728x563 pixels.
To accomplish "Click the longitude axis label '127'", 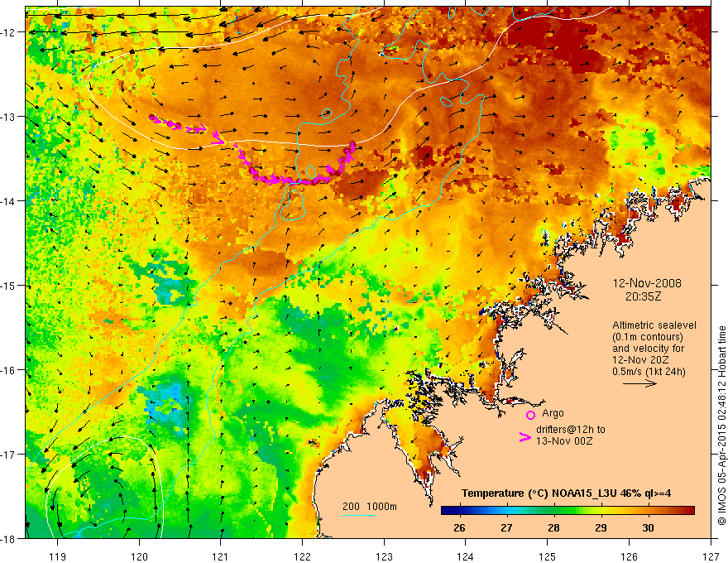I will pyautogui.click(x=711, y=556).
